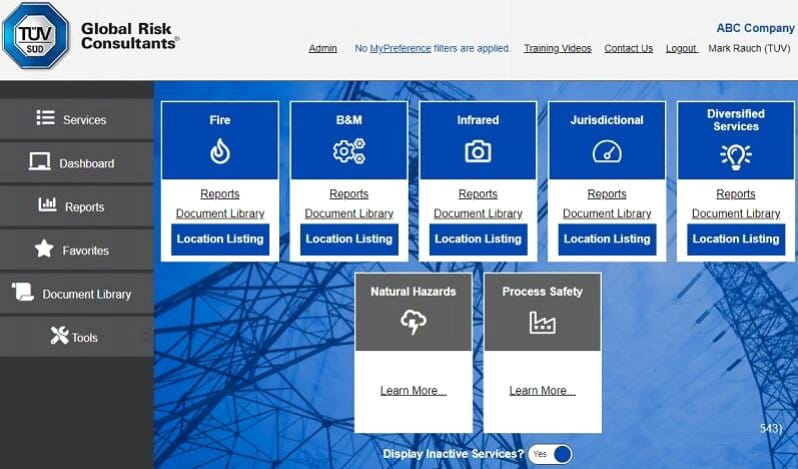Open Reports under Diversified Services card
This screenshot has width=798, height=469.
tap(736, 194)
